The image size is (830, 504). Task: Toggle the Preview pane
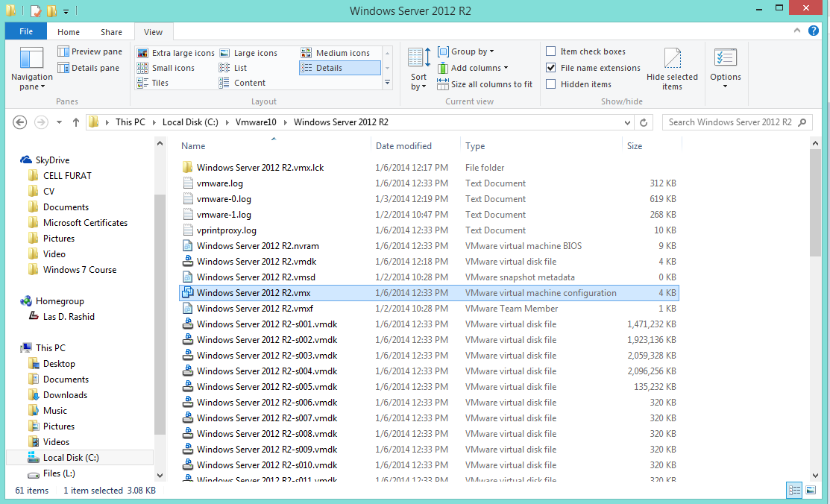pyautogui.click(x=90, y=51)
